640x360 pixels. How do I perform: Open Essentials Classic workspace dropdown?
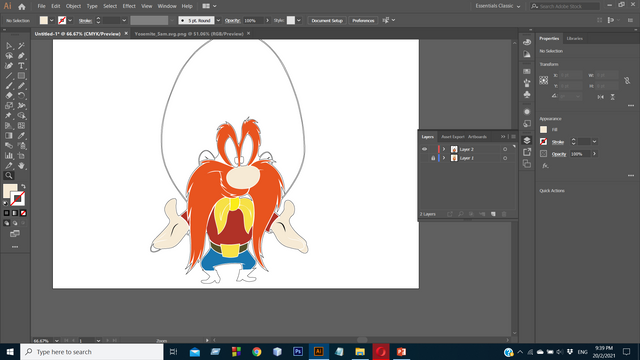click(498, 6)
